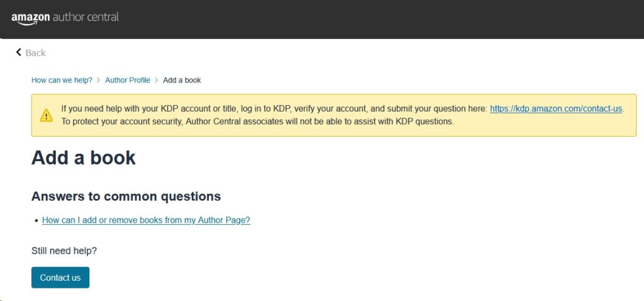Screen dimensions: 644x301
Task: Open "How can we help?" breadcrumb
Action: click(62, 80)
